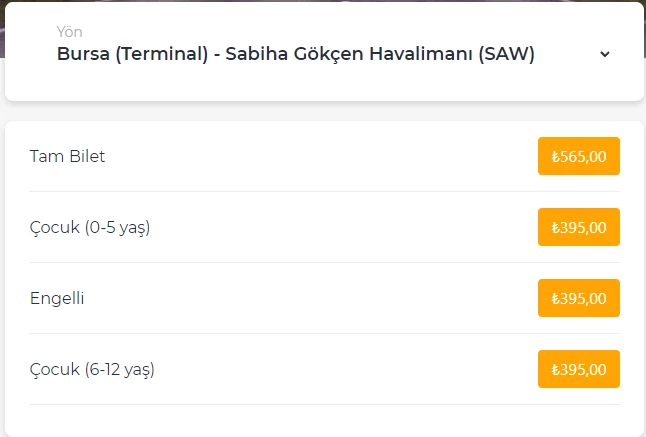This screenshot has width=646, height=437.
Task: Click the lira symbol on the Tam Bilet price
Action: tap(555, 157)
